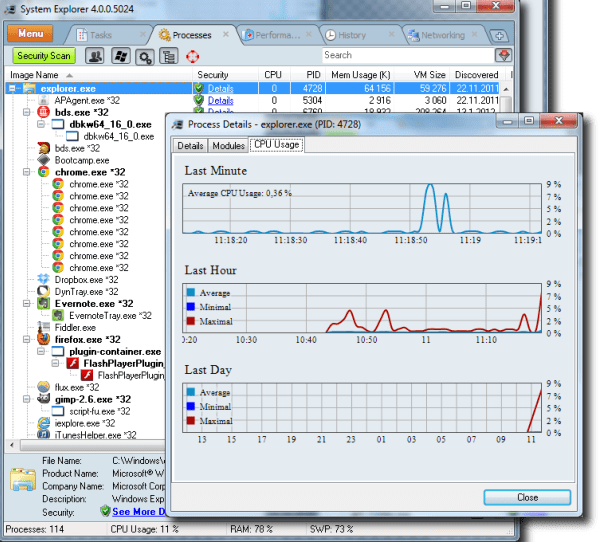Viewport: 600px width, 542px height.
Task: Click the Evernote.exe elephant icon
Action: (44, 304)
